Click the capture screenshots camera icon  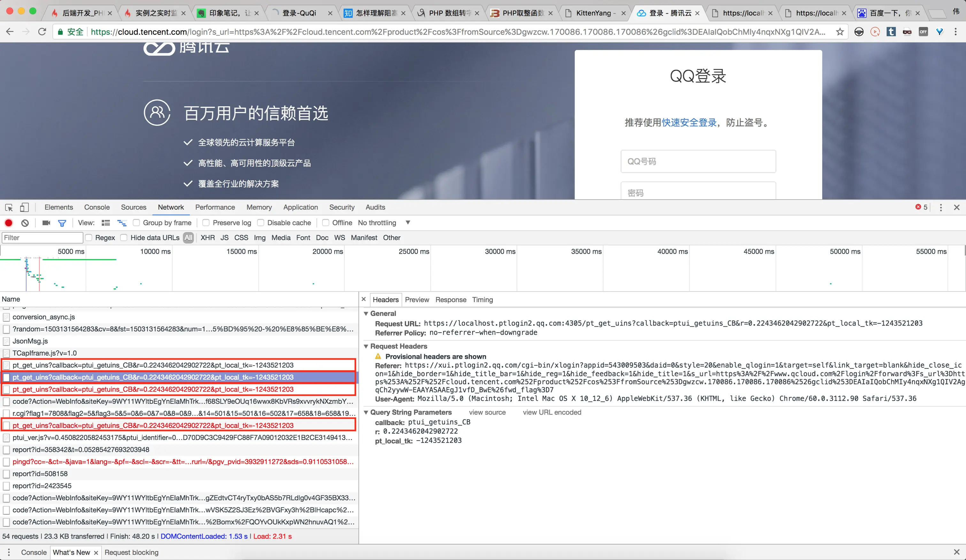pyautogui.click(x=46, y=223)
